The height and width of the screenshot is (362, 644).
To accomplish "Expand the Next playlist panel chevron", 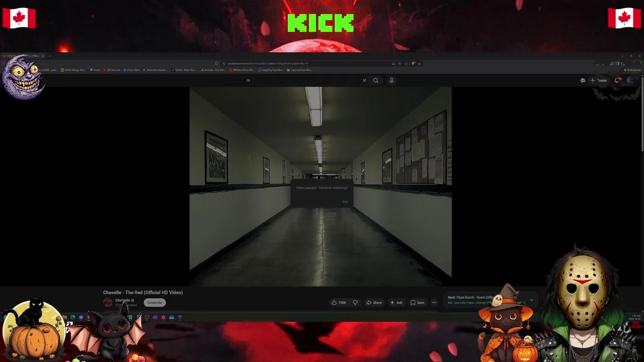I will click(531, 300).
